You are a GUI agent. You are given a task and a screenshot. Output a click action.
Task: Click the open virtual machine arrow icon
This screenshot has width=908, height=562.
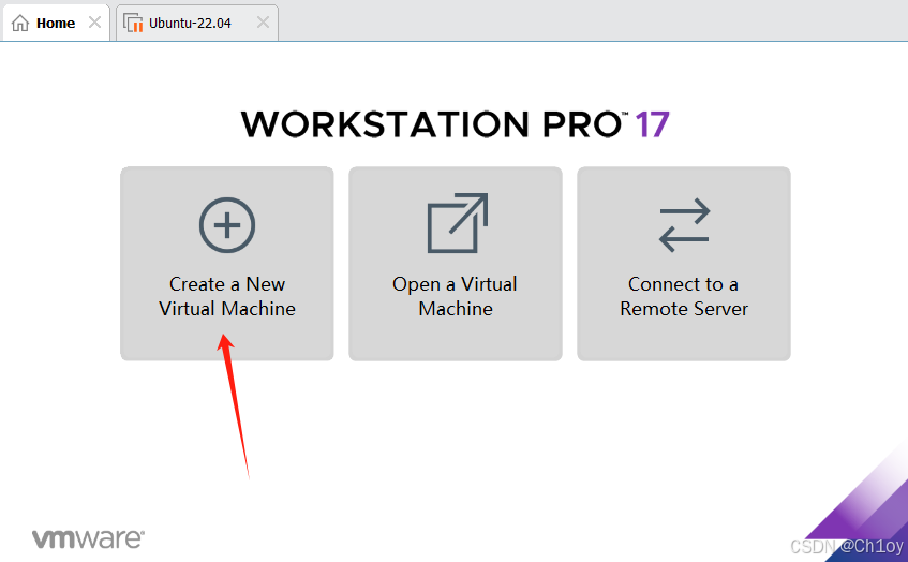457,223
